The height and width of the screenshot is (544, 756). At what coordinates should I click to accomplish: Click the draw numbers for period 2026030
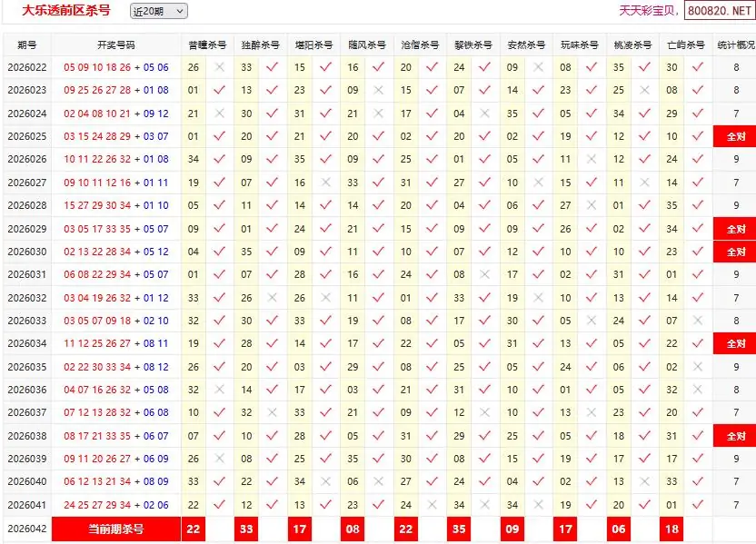pos(116,252)
